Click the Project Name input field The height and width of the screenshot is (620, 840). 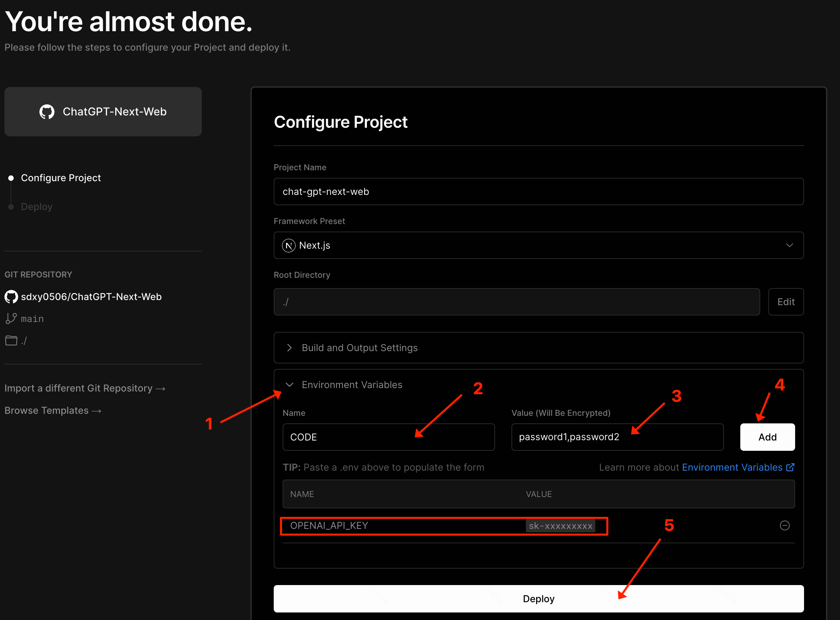[x=538, y=192]
